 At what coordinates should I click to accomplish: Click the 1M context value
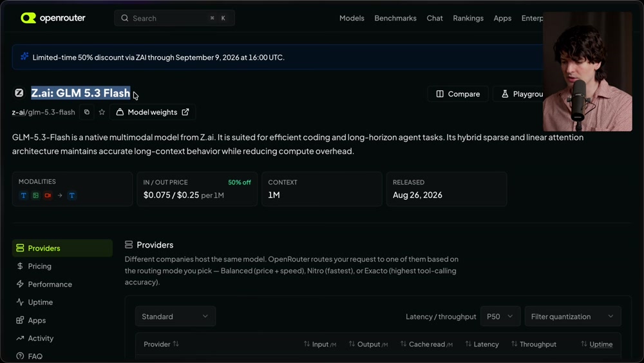click(274, 195)
